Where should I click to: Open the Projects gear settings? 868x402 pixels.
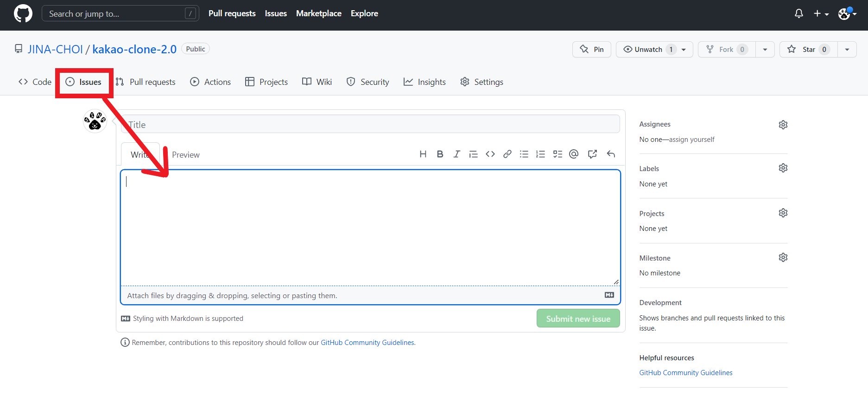click(783, 213)
